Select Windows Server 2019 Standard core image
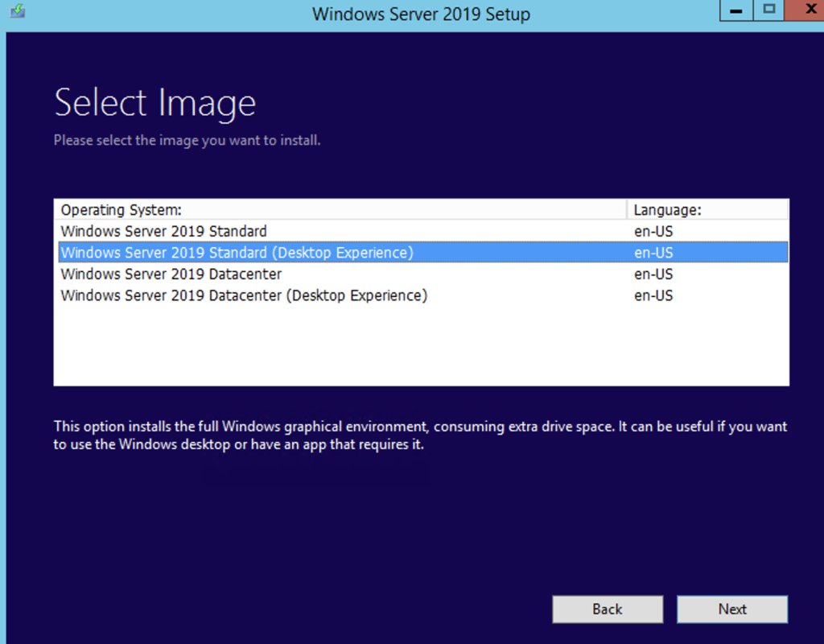The height and width of the screenshot is (644, 824). [423, 231]
